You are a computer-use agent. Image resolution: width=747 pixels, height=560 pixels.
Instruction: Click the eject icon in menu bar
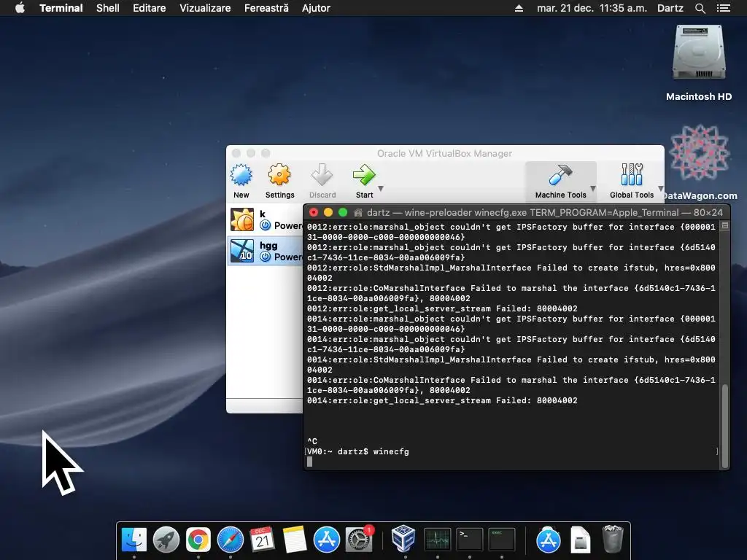pyautogui.click(x=519, y=8)
